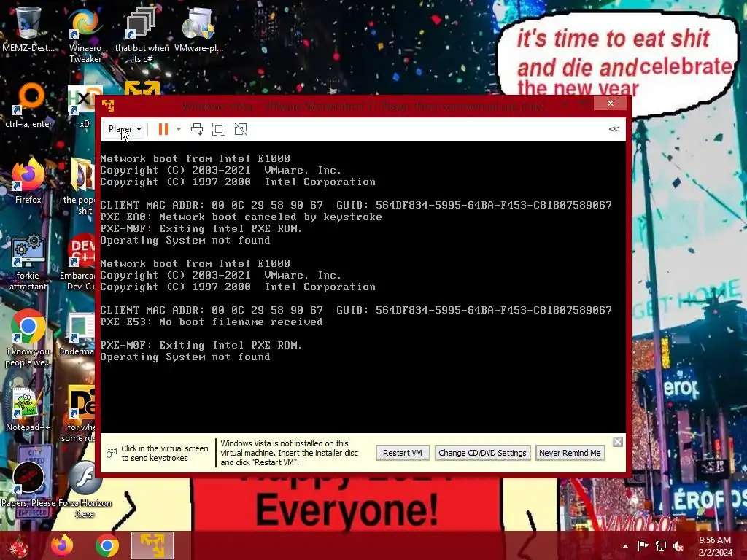The image size is (747, 560).
Task: Select the 'ctrl+a, enter' desktop icon
Action: click(x=28, y=106)
